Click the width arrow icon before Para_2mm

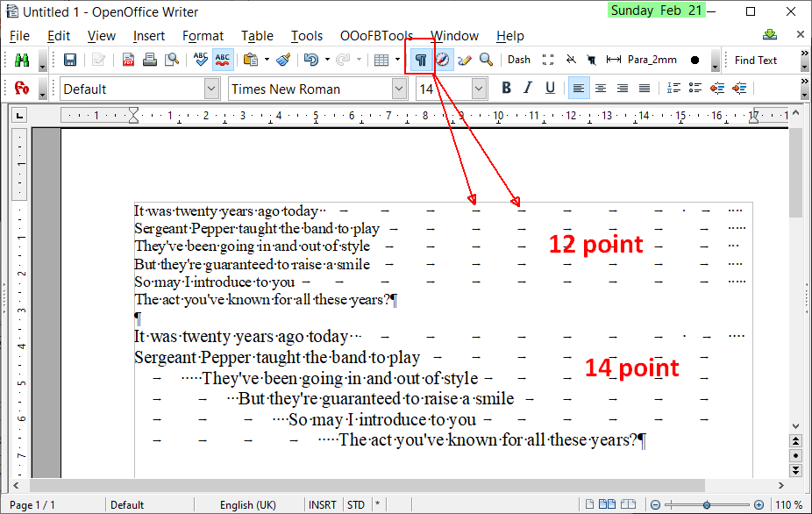614,61
